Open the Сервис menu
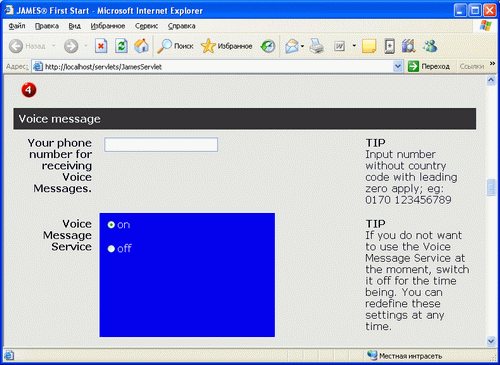The width and height of the screenshot is (500, 365). [146, 26]
